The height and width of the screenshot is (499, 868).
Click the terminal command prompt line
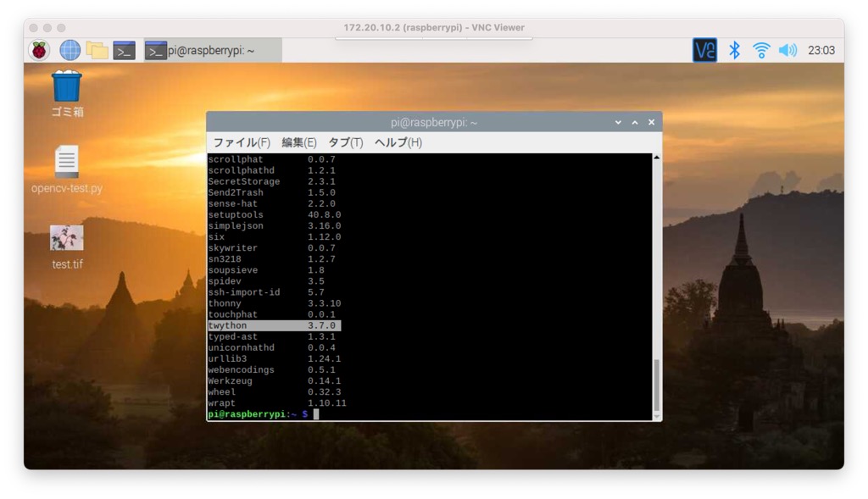(x=424, y=414)
